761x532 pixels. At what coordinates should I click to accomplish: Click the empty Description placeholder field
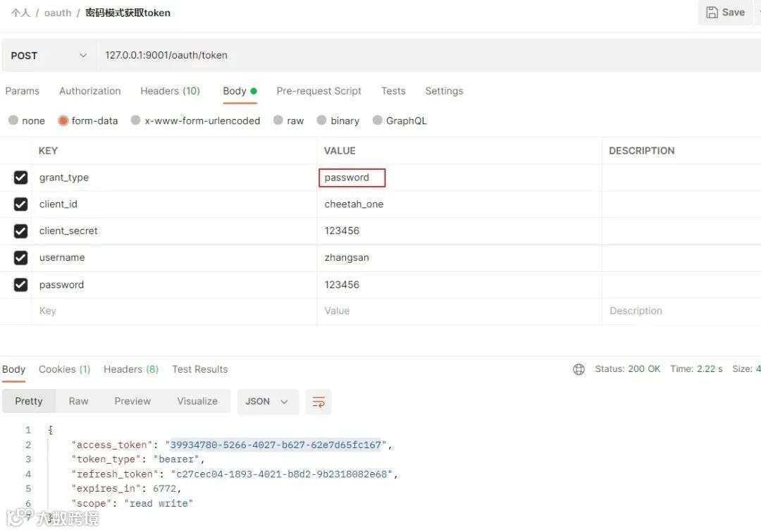coord(681,311)
